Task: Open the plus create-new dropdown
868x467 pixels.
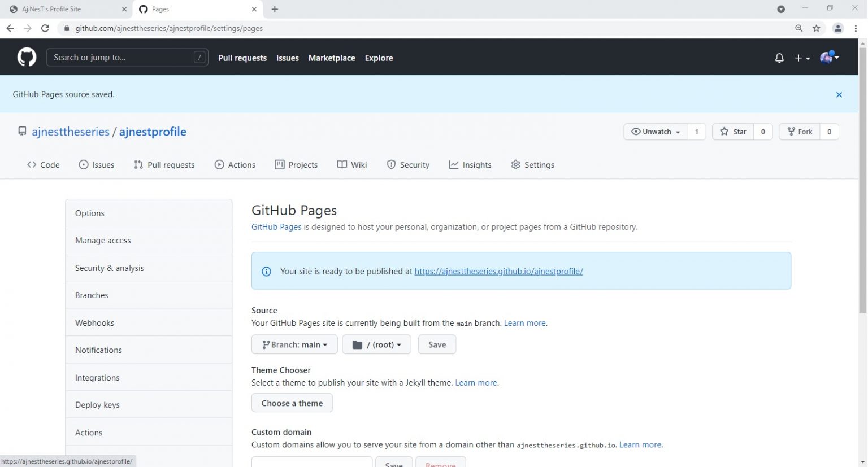Action: tap(802, 58)
